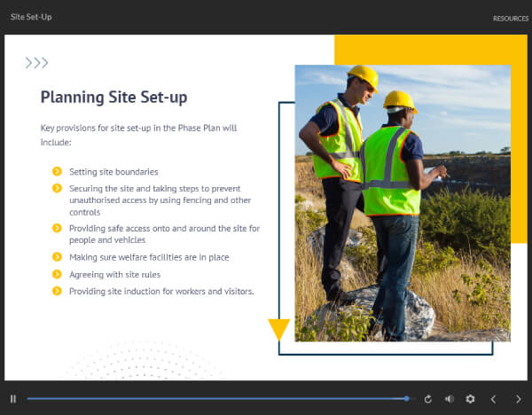Click the Providing site induction text

point(161,291)
